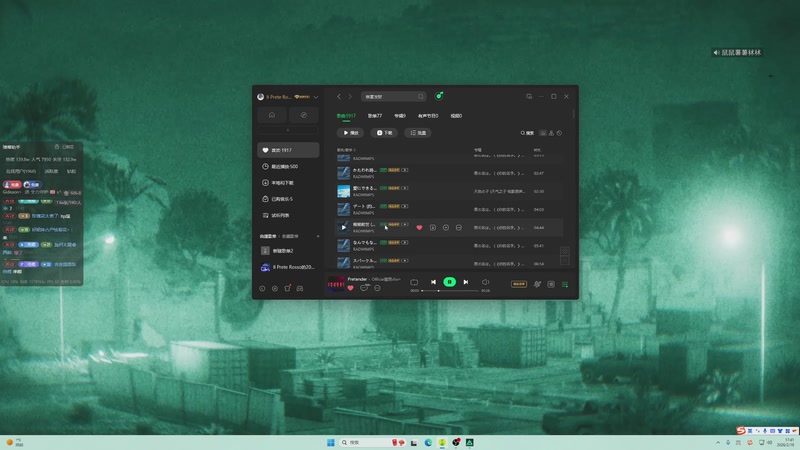Click the album cover of the 02:30 song
This screenshot has width=800, height=450.
pyautogui.click(x=343, y=191)
